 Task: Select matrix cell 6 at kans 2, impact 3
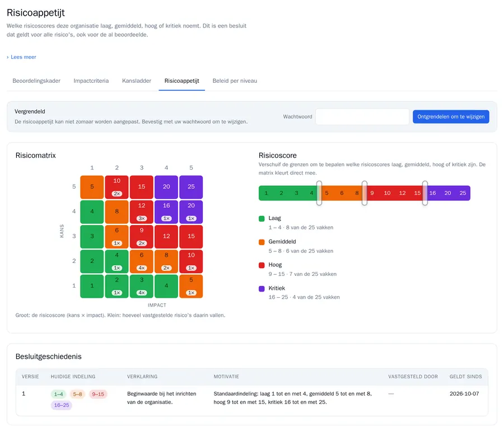coord(142,261)
